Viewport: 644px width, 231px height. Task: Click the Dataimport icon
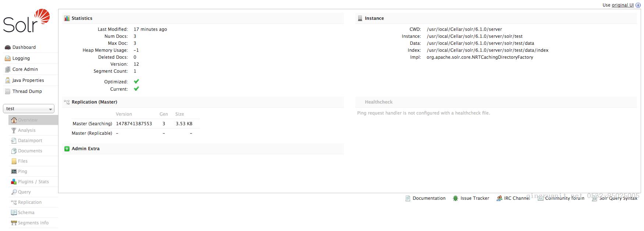pyautogui.click(x=14, y=141)
